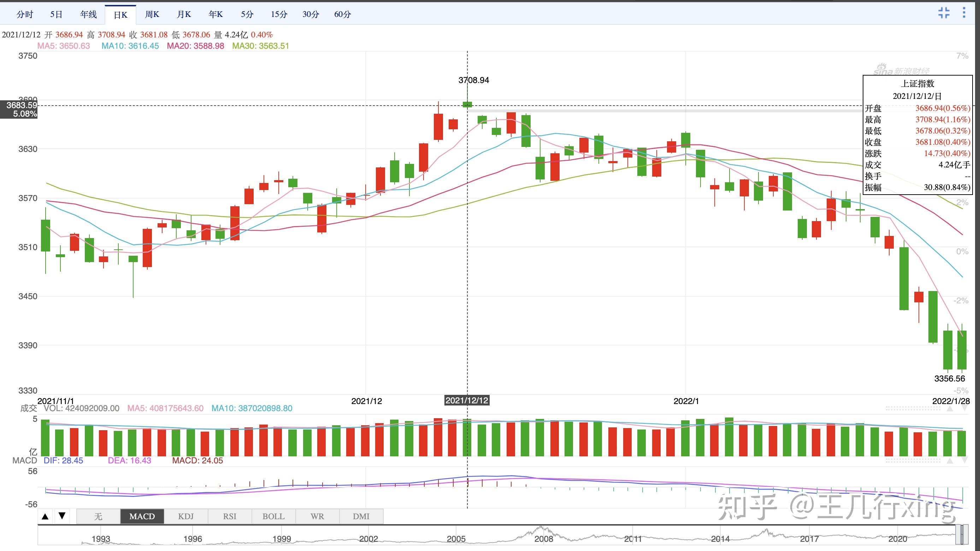Click the Sina Finance logo watermark
This screenshot has width=980, height=551.
coord(901,71)
